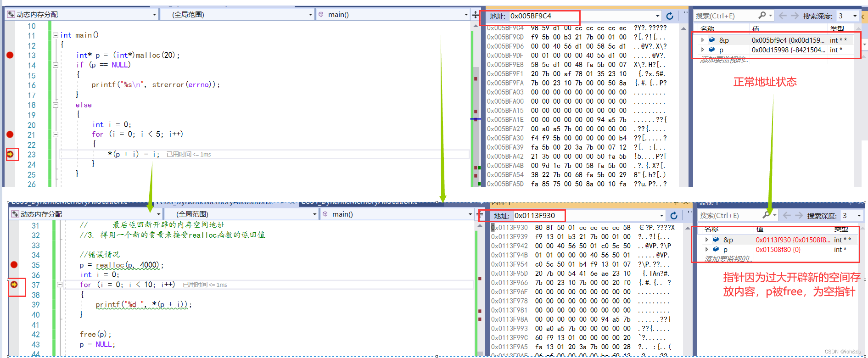The image size is (868, 358).
Task: Split the editor showing the malloc code
Action: tap(476, 15)
